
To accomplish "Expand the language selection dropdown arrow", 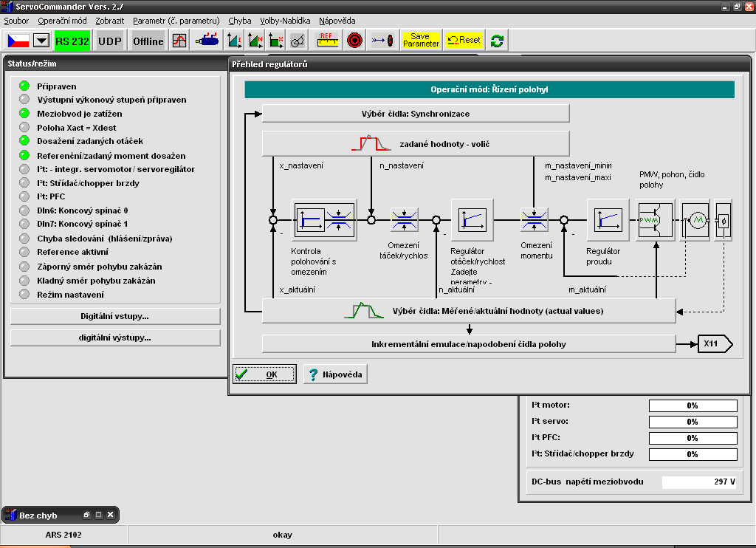I will 41,41.
